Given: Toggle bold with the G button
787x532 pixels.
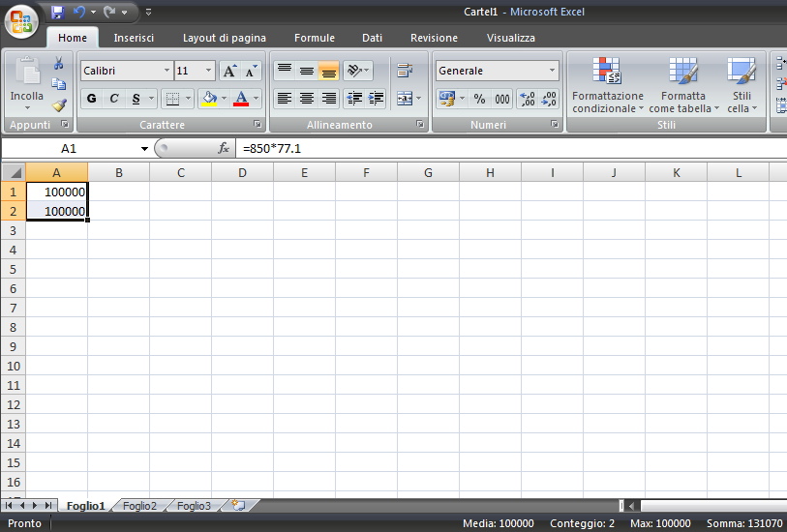Looking at the screenshot, I should (x=91, y=99).
